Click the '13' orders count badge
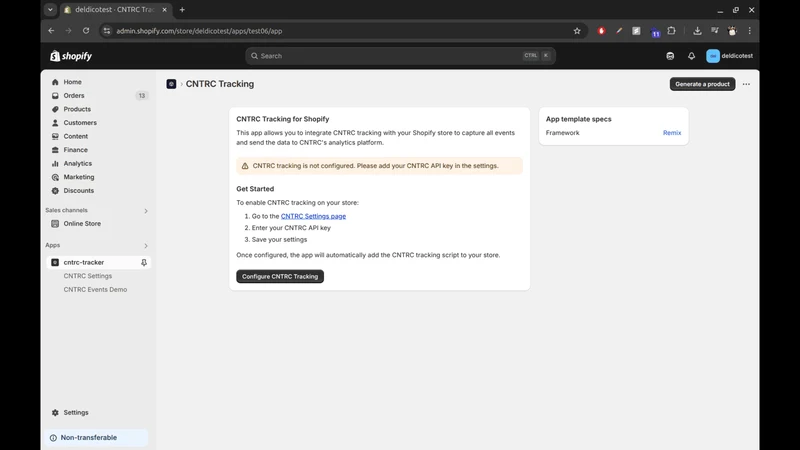This screenshot has width=800, height=450. tap(142, 95)
